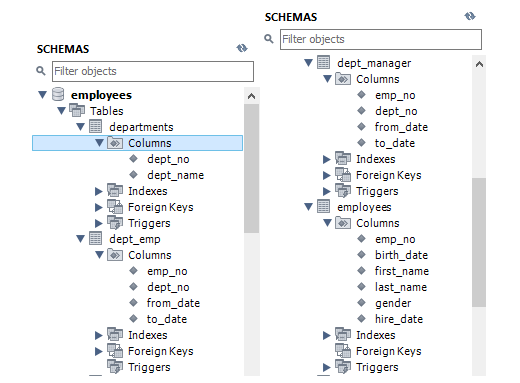Screen dimensions: 520x383
Task: Select last_name column
Action: click(401, 287)
